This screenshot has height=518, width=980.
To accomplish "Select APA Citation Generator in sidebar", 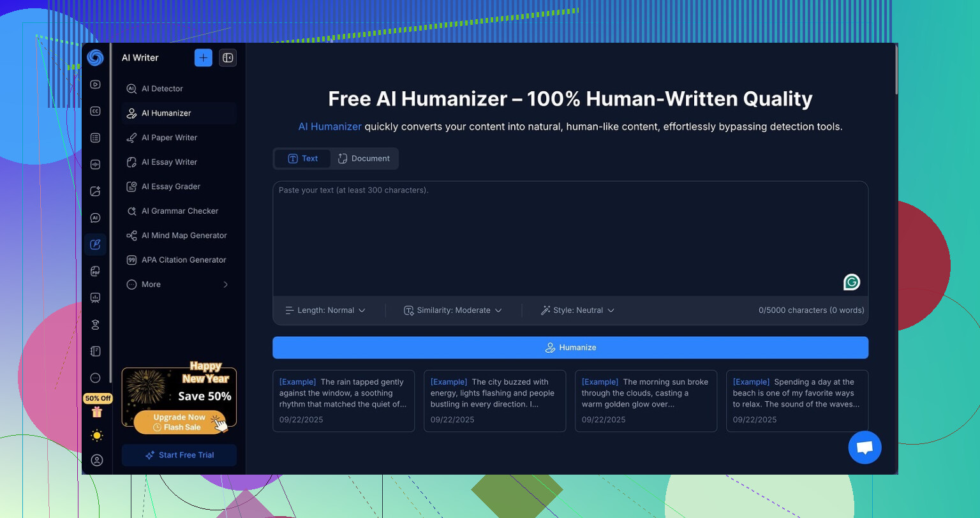I will click(x=184, y=260).
